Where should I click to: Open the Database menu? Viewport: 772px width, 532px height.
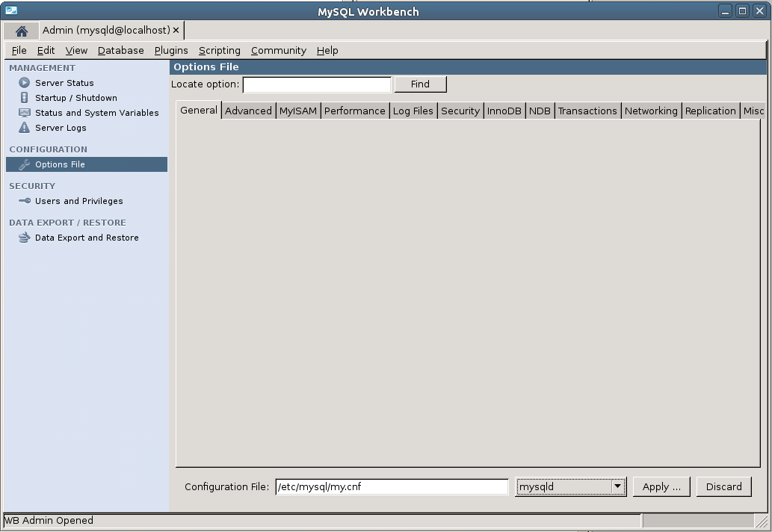click(x=120, y=50)
